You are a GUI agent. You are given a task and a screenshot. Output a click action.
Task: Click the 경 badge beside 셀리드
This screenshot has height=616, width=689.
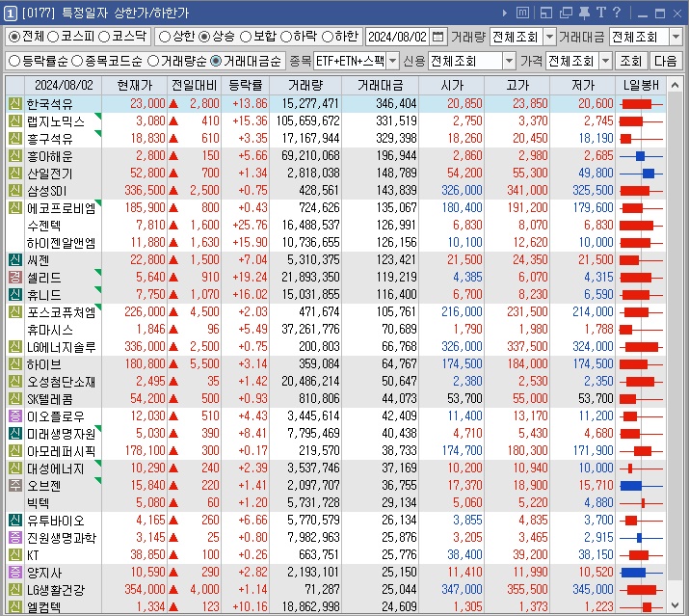tap(15, 278)
